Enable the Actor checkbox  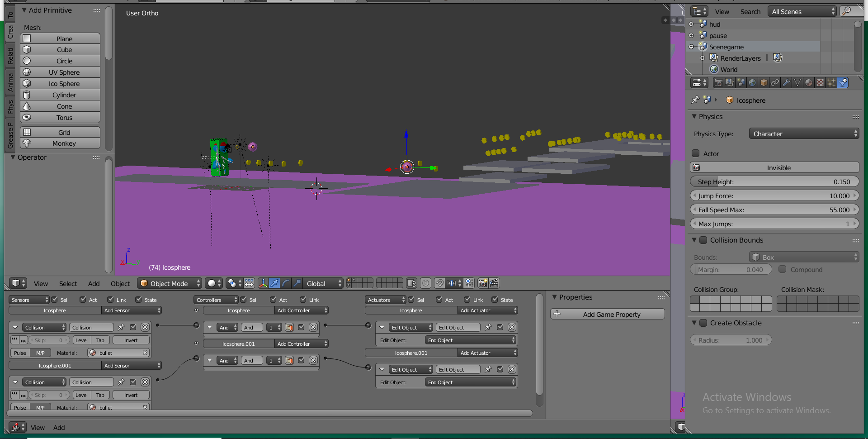(x=696, y=153)
